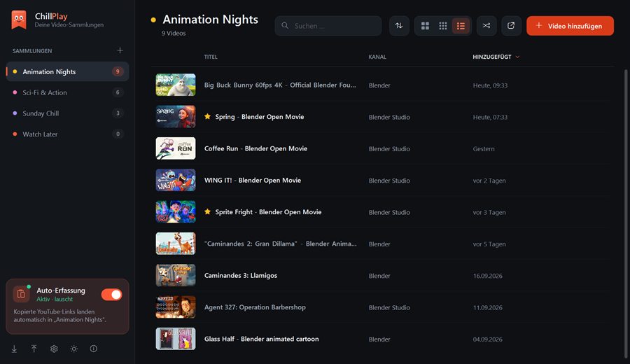The width and height of the screenshot is (630, 364).
Task: Click date Gestern in Coffee Run row
Action: pyautogui.click(x=484, y=148)
